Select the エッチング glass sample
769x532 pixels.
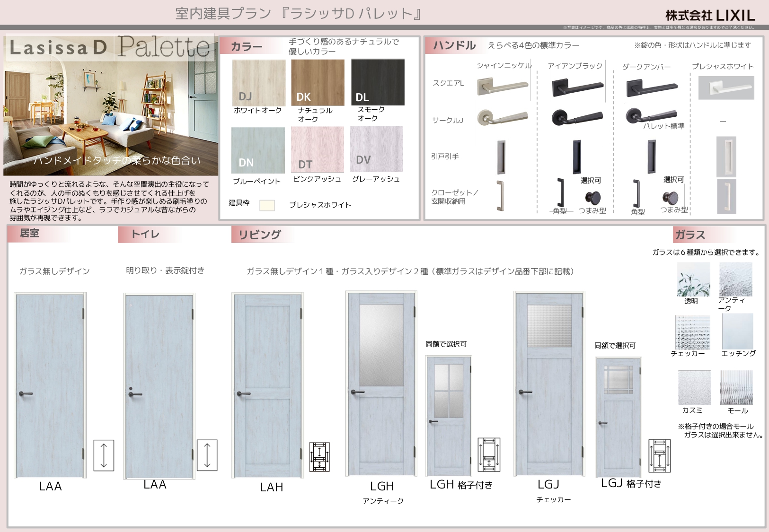coord(737,332)
